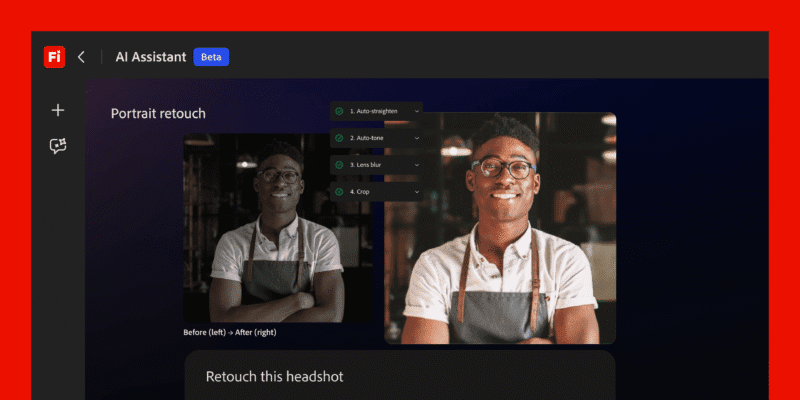Image resolution: width=800 pixels, height=400 pixels.
Task: Click the Auto-tone check icon
Action: click(339, 138)
